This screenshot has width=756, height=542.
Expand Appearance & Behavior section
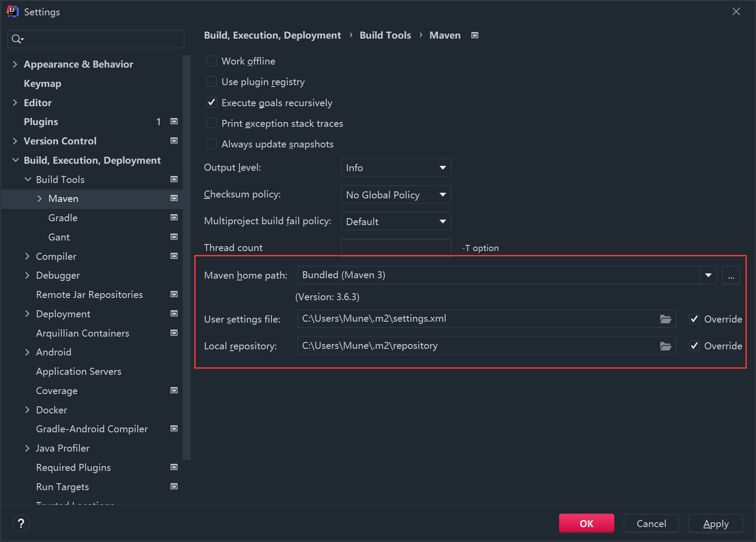point(15,64)
